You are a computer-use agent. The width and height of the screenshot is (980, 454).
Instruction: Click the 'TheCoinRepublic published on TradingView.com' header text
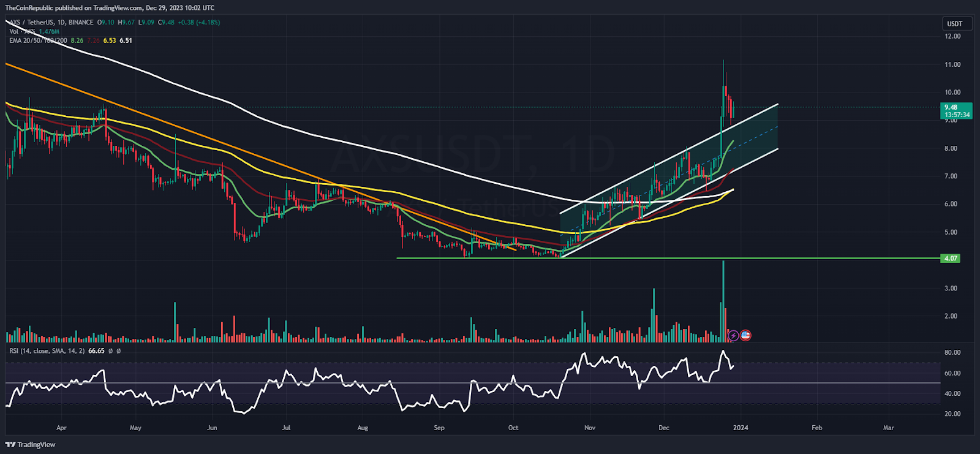(x=75, y=8)
